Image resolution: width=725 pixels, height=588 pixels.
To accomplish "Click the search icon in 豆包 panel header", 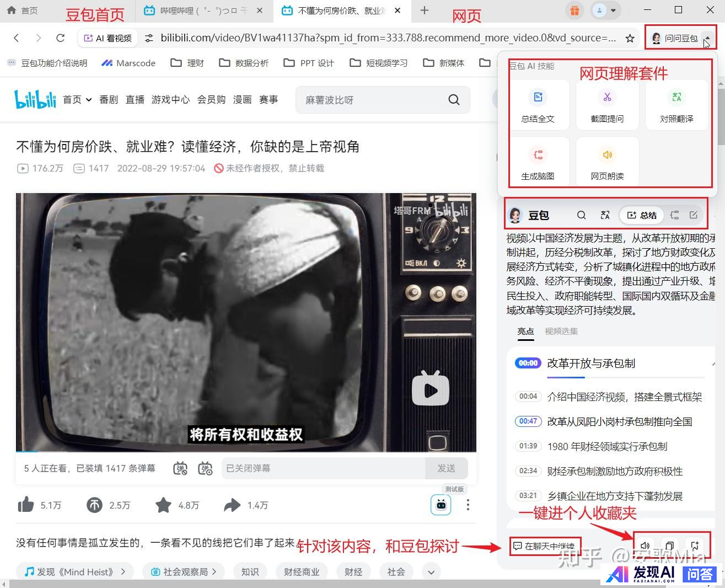I will [x=582, y=215].
